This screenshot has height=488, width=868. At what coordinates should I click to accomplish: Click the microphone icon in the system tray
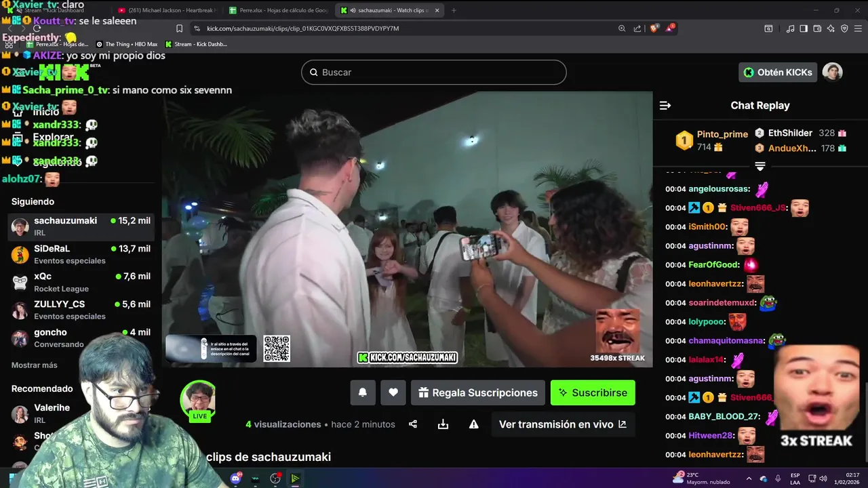778,479
